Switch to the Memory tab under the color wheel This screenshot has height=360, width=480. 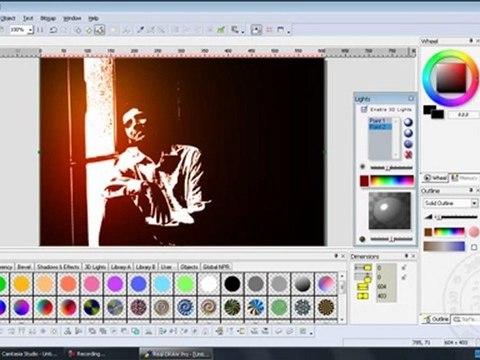tap(465, 178)
